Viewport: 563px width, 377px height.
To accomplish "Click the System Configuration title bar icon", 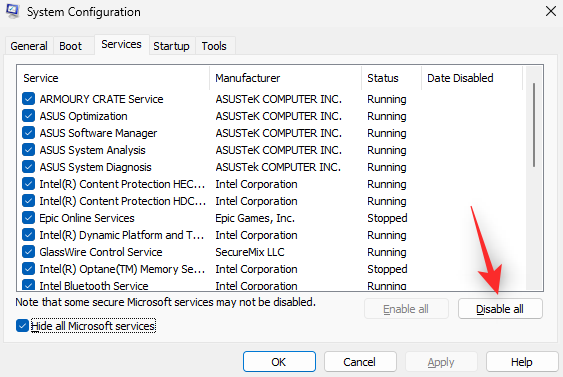I will point(13,11).
